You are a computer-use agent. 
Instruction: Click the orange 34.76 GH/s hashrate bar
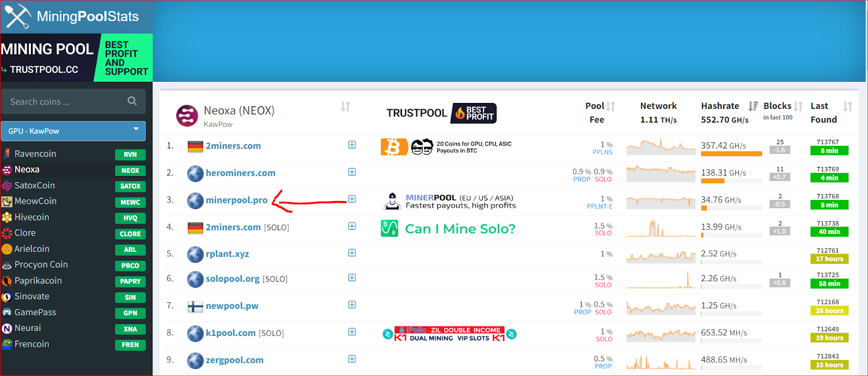click(x=704, y=208)
